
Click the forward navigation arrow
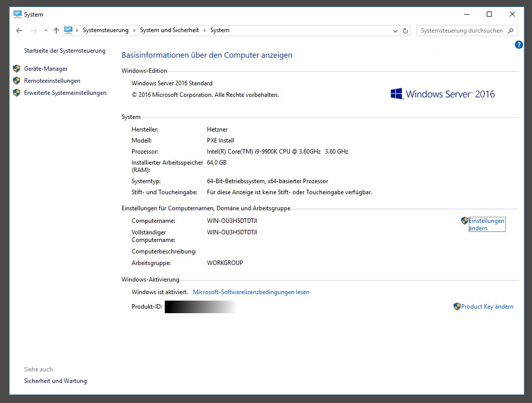(34, 31)
